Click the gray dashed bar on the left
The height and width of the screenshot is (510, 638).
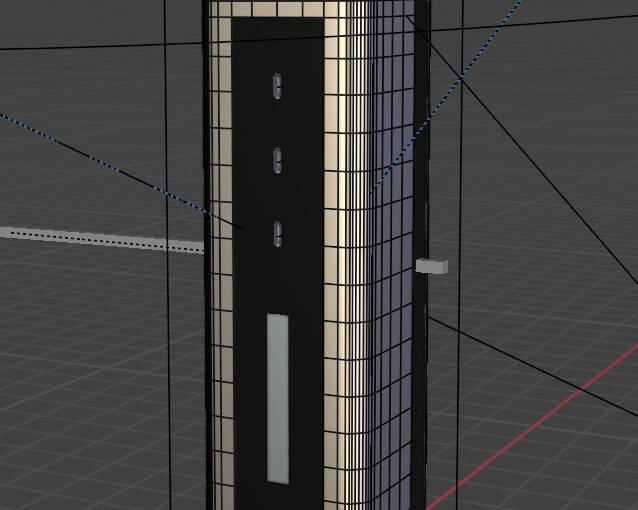click(x=100, y=239)
